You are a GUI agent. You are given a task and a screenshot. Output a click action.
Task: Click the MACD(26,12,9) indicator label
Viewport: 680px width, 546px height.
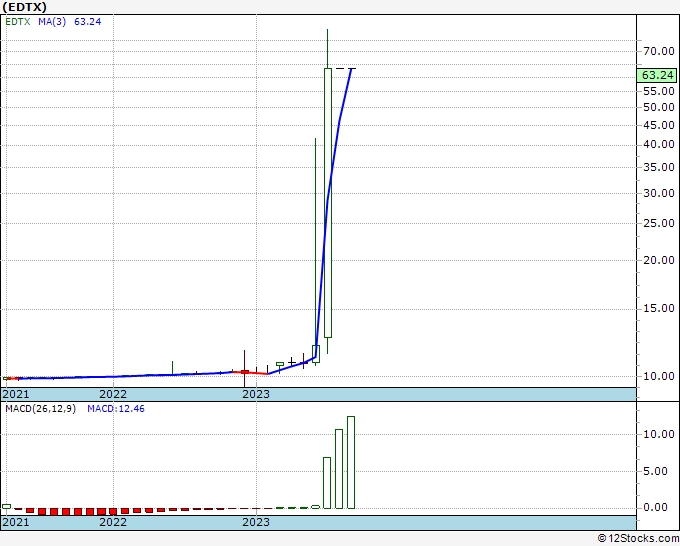40,409
